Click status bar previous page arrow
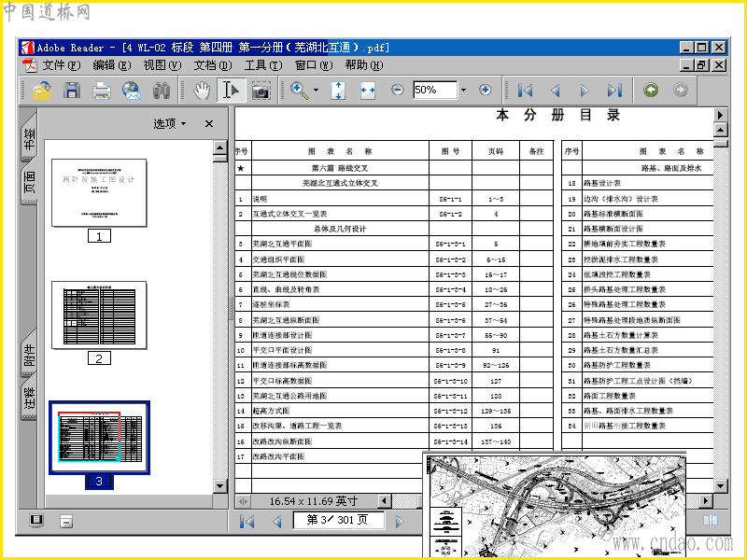This screenshot has width=747, height=560. pos(277,522)
